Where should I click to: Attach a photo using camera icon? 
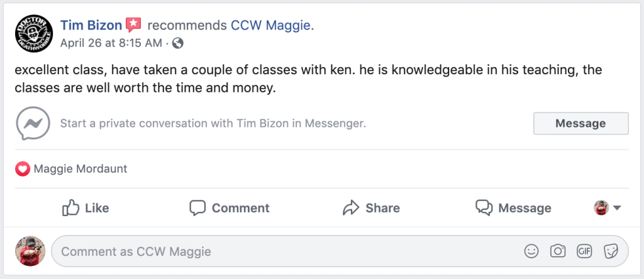click(x=558, y=251)
